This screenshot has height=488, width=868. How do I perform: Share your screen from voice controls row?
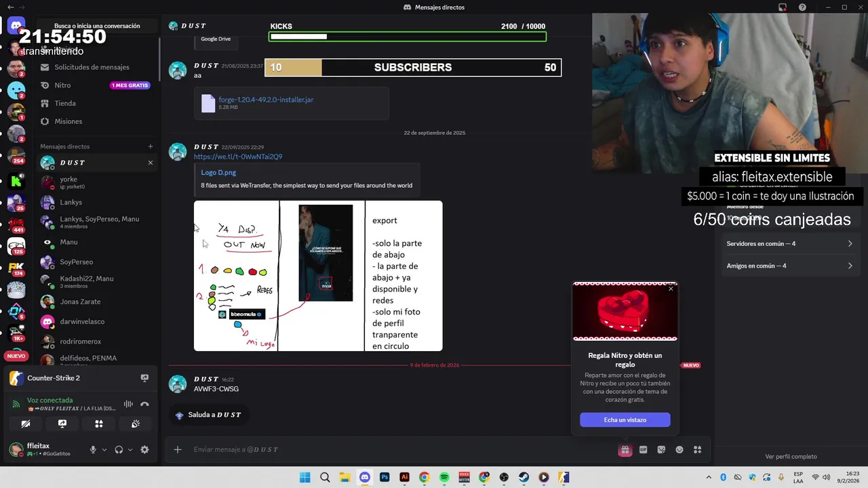point(62,424)
